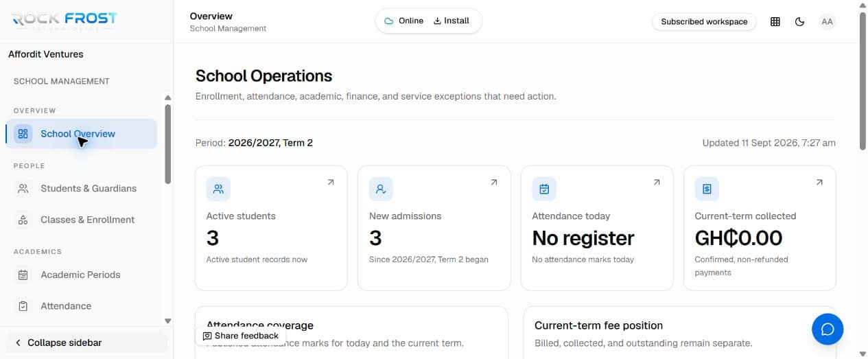The image size is (868, 359).
Task: Click the main page scrollbar thumb
Action: [863, 80]
